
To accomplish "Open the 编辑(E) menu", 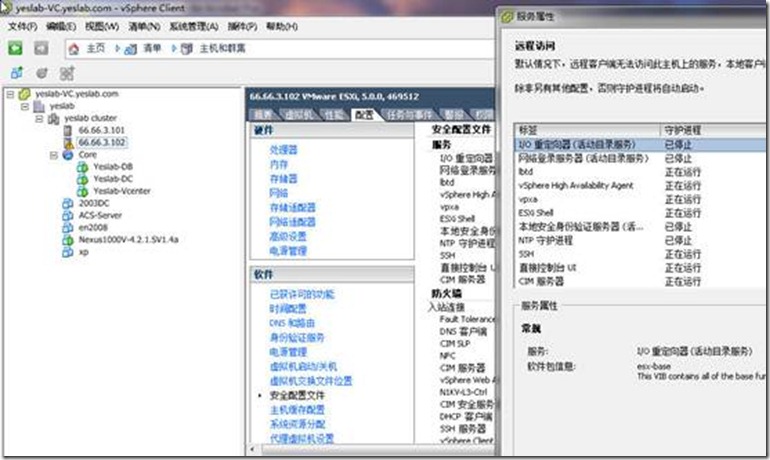I will (61, 27).
